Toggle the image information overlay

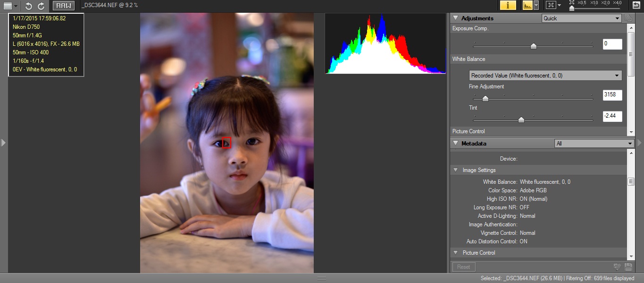pos(508,5)
